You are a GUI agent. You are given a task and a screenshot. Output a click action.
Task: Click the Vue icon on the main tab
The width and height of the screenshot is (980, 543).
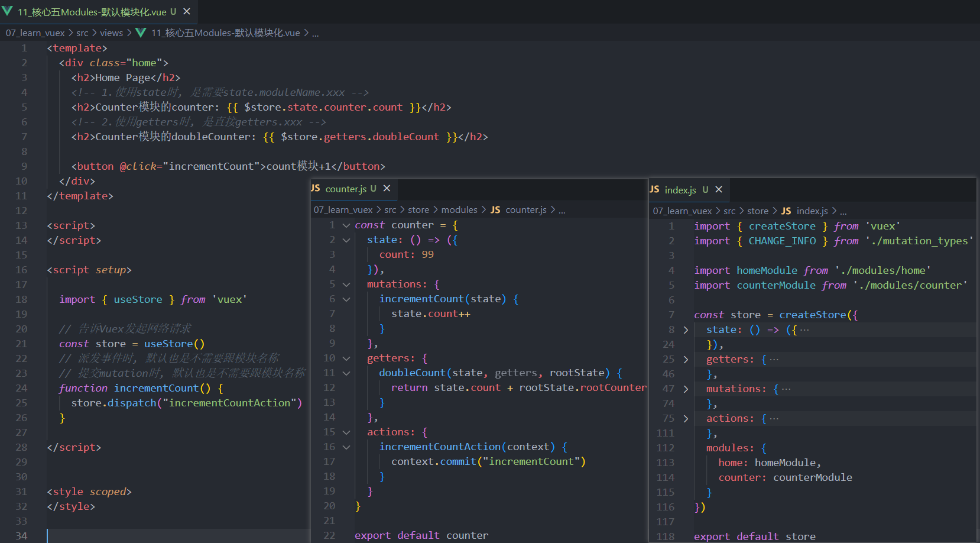(x=7, y=11)
